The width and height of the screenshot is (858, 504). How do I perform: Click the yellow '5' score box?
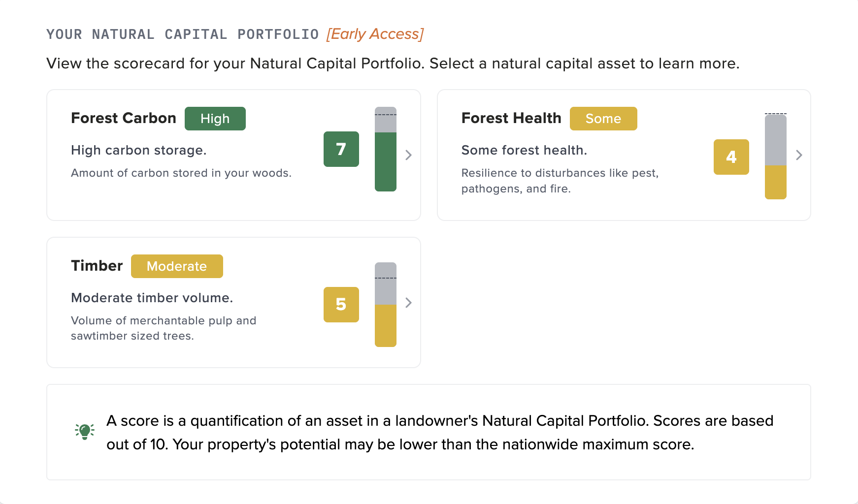pos(341,305)
